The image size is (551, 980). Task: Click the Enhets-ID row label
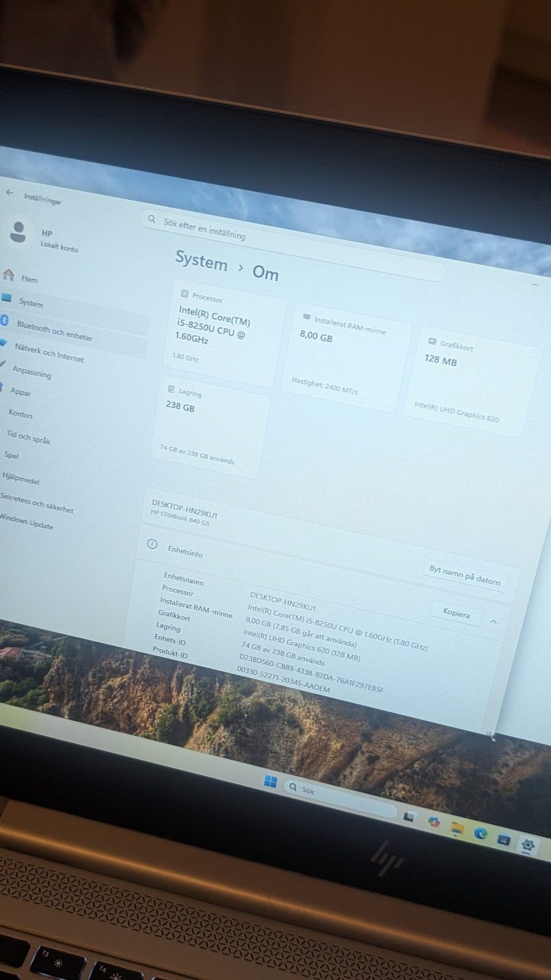tap(169, 640)
